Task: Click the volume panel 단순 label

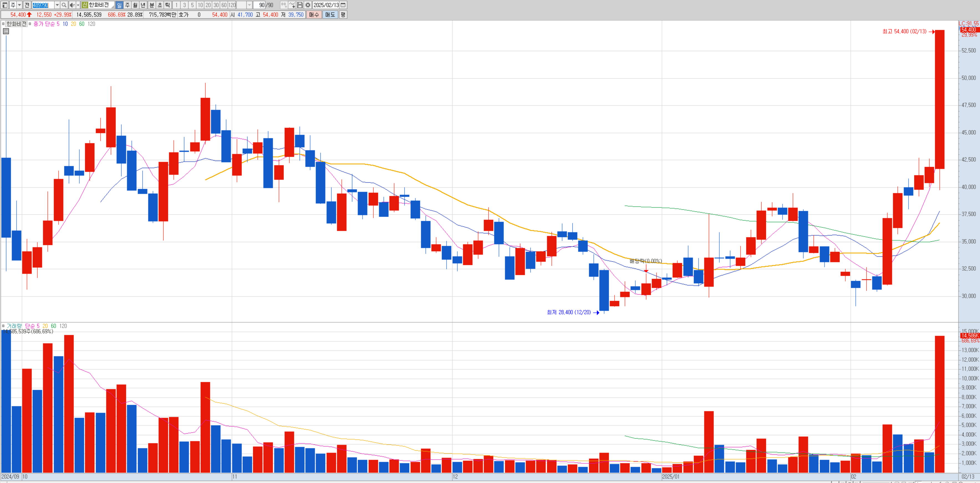Action: [30, 326]
